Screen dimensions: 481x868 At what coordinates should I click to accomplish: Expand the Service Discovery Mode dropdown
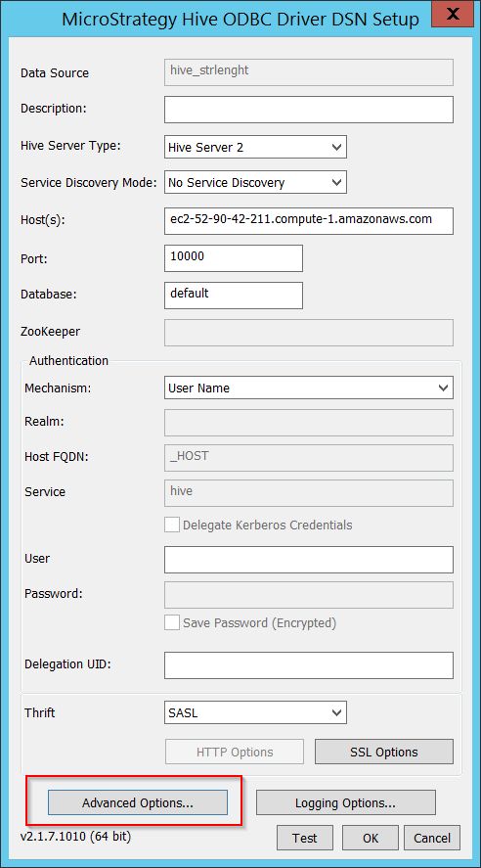tap(255, 182)
